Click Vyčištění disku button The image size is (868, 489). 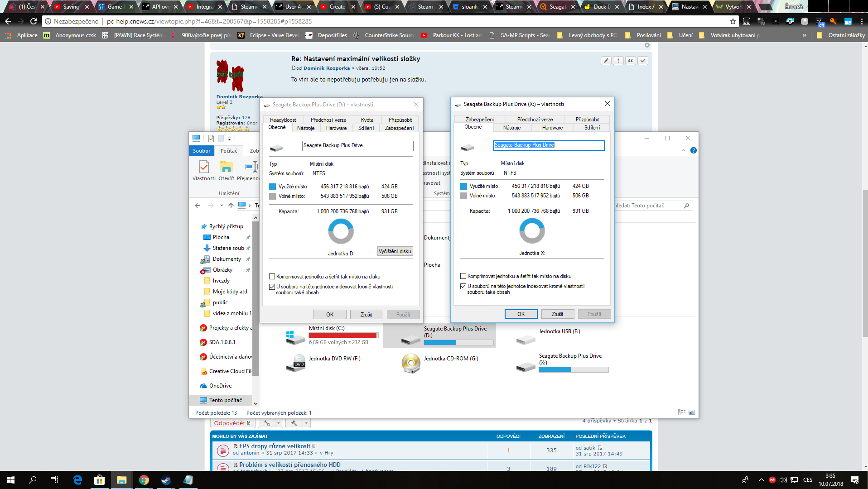pyautogui.click(x=395, y=251)
